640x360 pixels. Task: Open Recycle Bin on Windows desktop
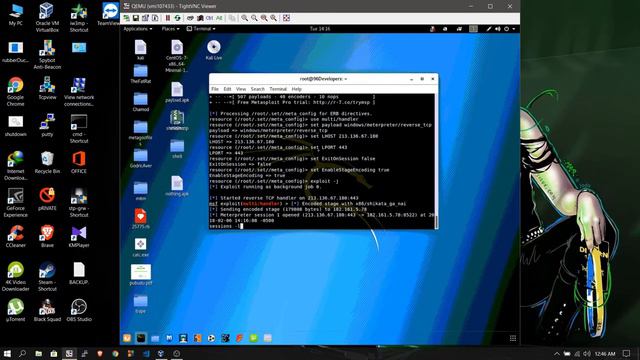[x=47, y=162]
